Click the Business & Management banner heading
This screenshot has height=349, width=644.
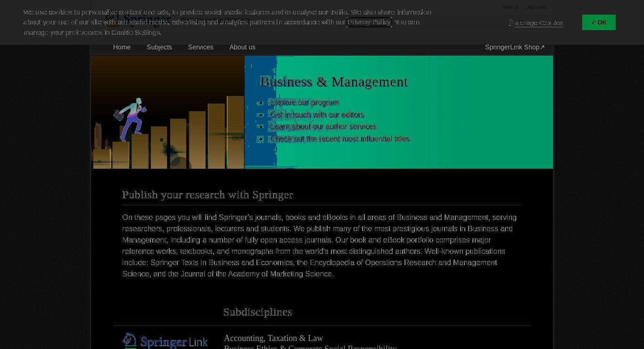click(334, 81)
